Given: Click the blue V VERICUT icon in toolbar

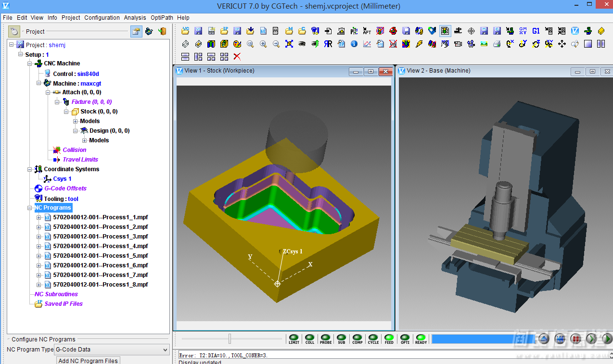Looking at the screenshot, I should pos(575,31).
